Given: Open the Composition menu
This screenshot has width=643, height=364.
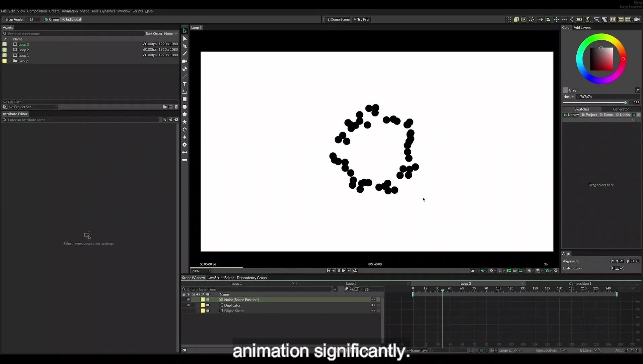Looking at the screenshot, I should pyautogui.click(x=37, y=11).
